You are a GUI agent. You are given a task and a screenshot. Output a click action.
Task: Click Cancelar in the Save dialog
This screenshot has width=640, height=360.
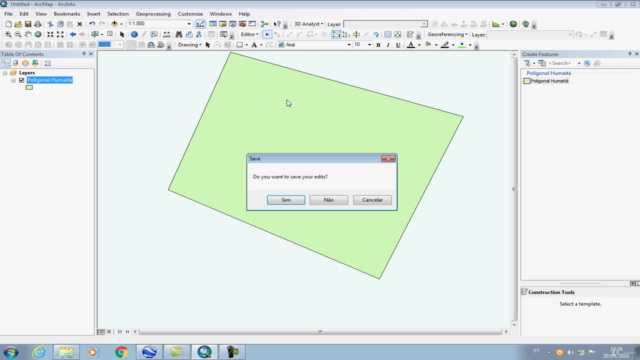click(372, 200)
